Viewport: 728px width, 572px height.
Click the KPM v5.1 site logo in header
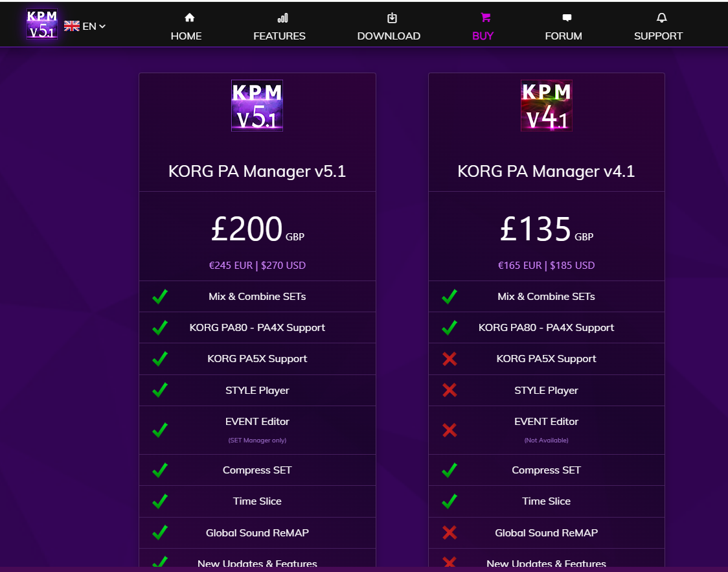(x=42, y=24)
